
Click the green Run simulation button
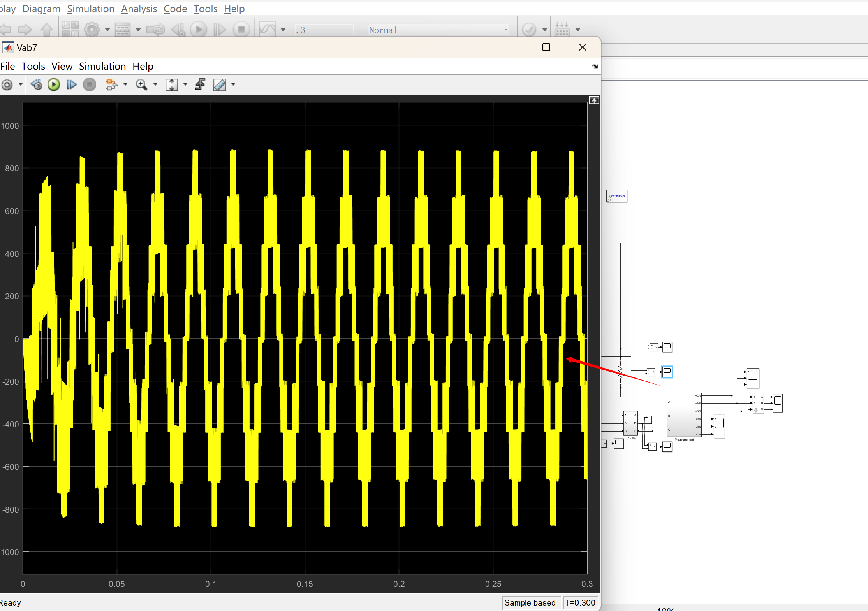tap(54, 84)
